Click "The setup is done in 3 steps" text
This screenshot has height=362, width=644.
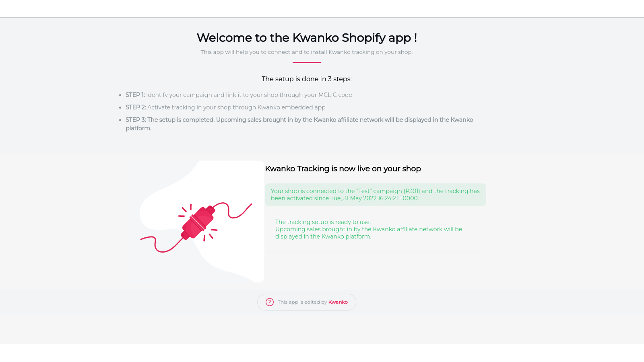307,79
